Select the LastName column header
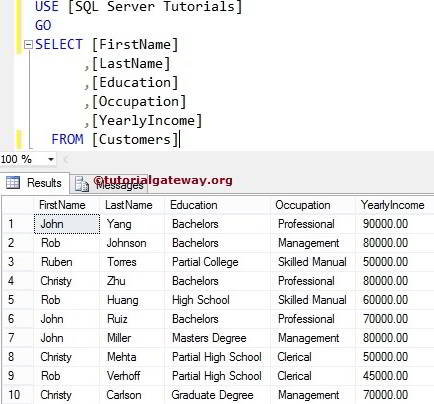Image resolution: width=434 pixels, height=404 pixels. point(132,205)
